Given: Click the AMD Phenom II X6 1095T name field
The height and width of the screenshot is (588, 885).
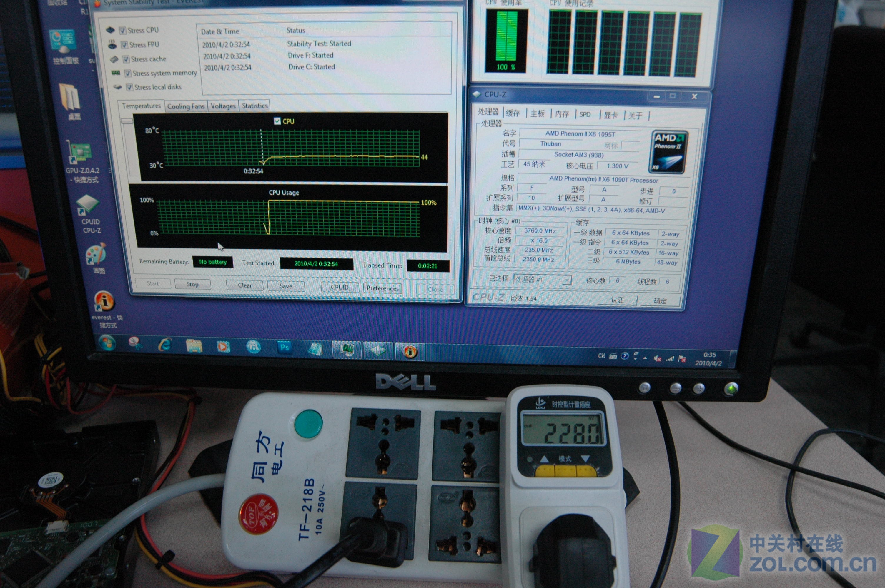Looking at the screenshot, I should (580, 134).
